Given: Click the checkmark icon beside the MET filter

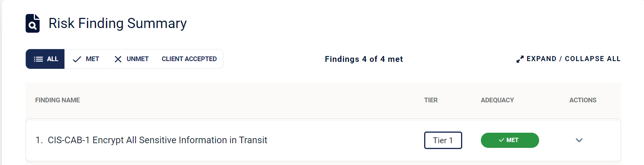Looking at the screenshot, I should (x=77, y=59).
